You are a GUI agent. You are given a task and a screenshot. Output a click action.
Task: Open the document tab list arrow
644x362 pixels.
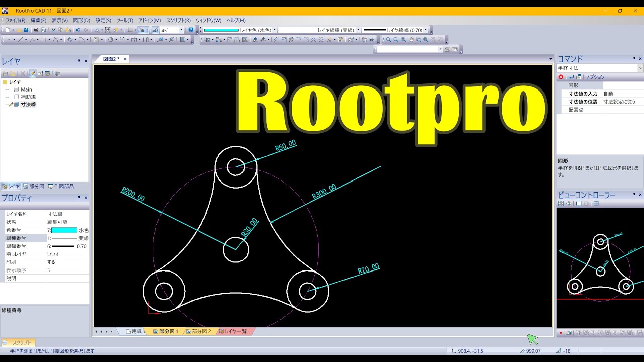pos(550,59)
